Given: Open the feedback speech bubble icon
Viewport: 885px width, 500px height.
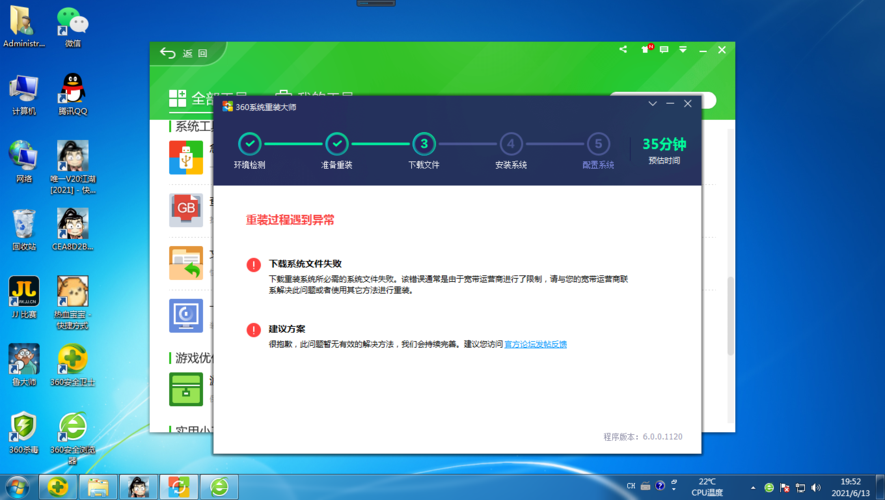Looking at the screenshot, I should click(x=664, y=50).
